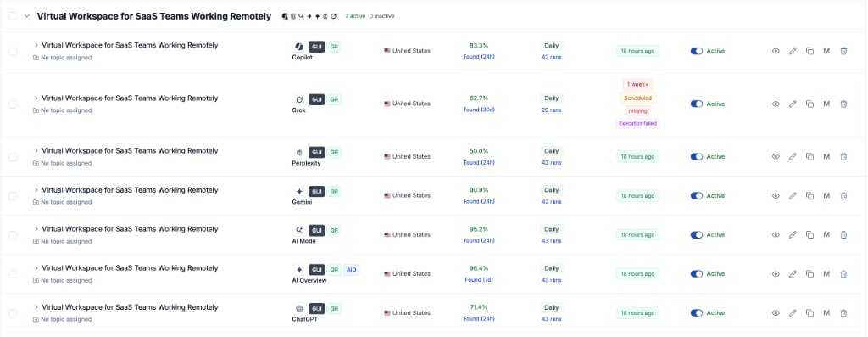The width and height of the screenshot is (868, 337).
Task: Click the Copilot engine icon
Action: (299, 47)
